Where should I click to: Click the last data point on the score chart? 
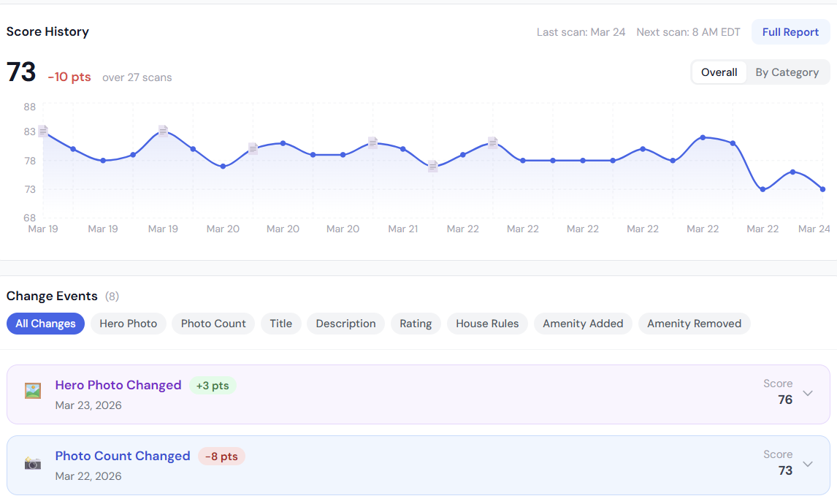point(822,188)
